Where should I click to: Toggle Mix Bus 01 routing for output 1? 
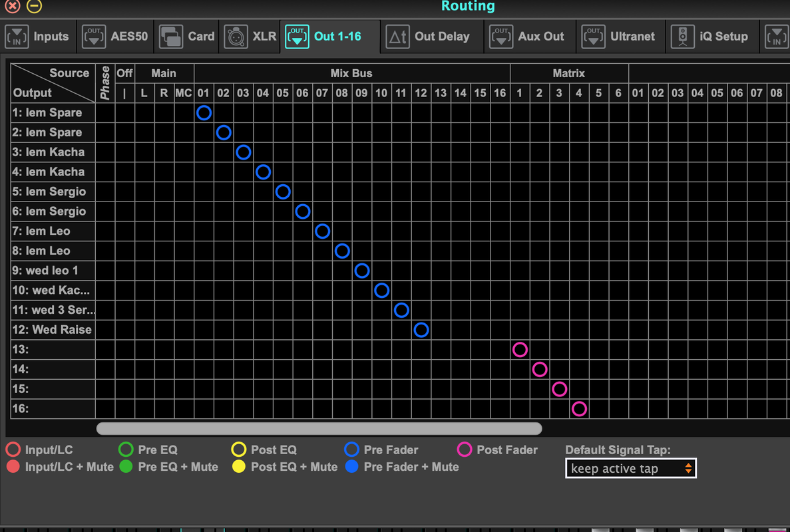pos(204,113)
